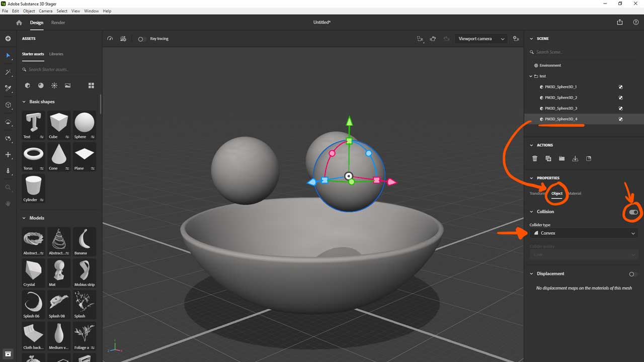This screenshot has width=644, height=362.
Task: Activate the Select arrow tool
Action: click(8, 55)
